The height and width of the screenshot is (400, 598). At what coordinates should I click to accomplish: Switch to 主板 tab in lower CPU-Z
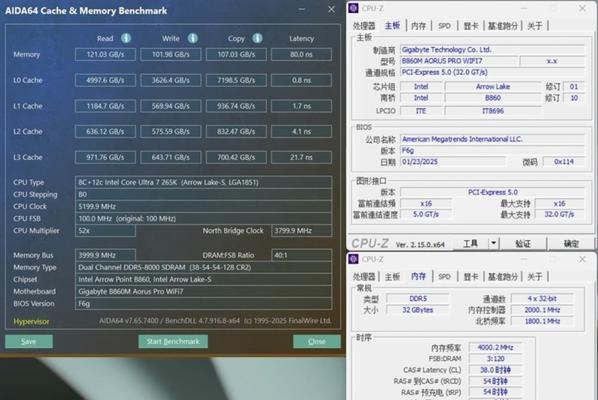[392, 276]
